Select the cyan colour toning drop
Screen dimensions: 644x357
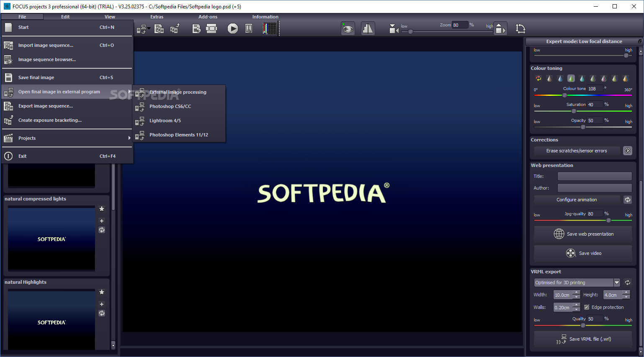pyautogui.click(x=582, y=78)
